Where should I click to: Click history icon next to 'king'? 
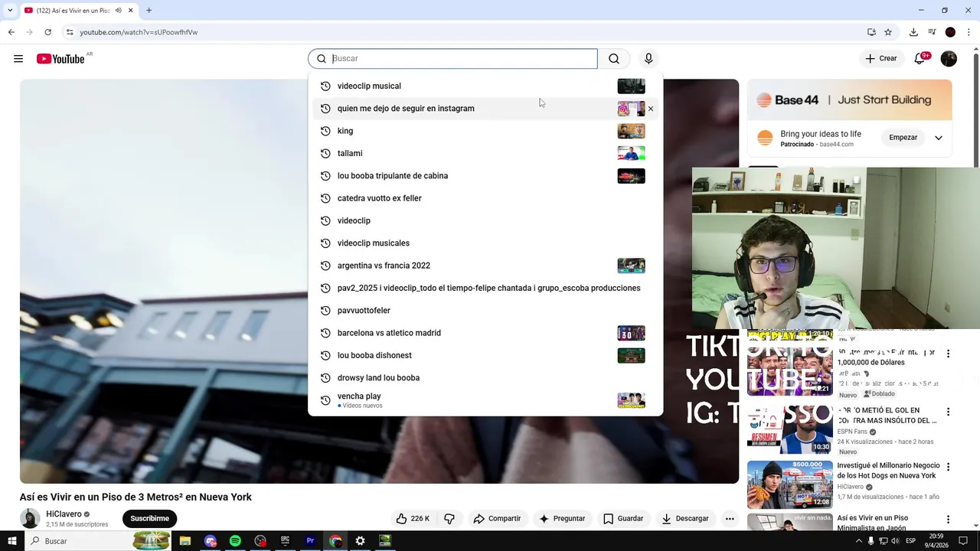[325, 131]
